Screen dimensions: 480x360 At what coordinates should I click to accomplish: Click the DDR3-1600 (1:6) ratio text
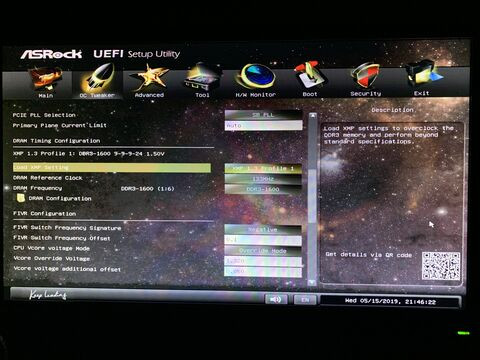tap(148, 189)
